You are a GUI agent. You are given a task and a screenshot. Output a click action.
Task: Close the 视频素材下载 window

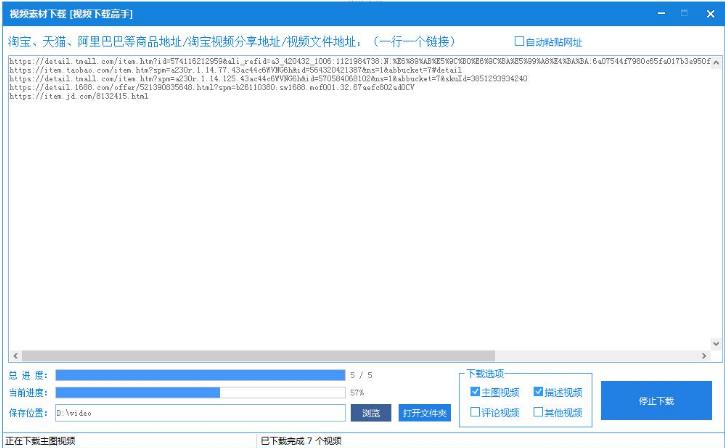point(707,13)
